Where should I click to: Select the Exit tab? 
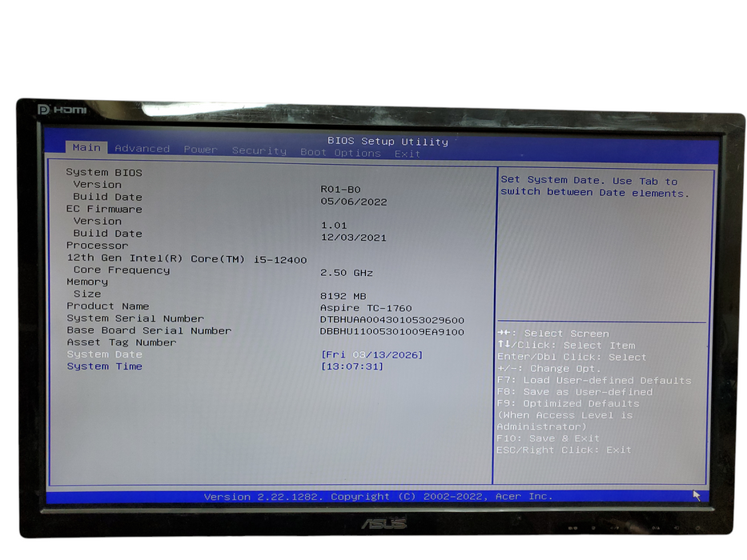[408, 154]
